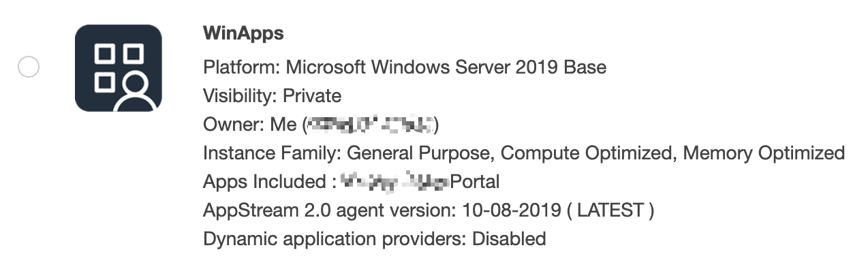
Task: Click the WinApps image builder icon
Action: click(x=119, y=68)
